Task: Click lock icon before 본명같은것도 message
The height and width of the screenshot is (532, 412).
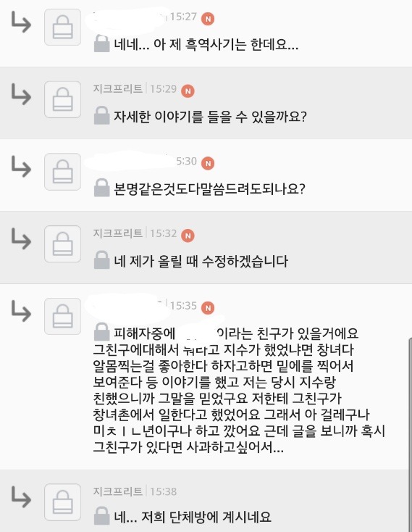Action: [x=101, y=188]
